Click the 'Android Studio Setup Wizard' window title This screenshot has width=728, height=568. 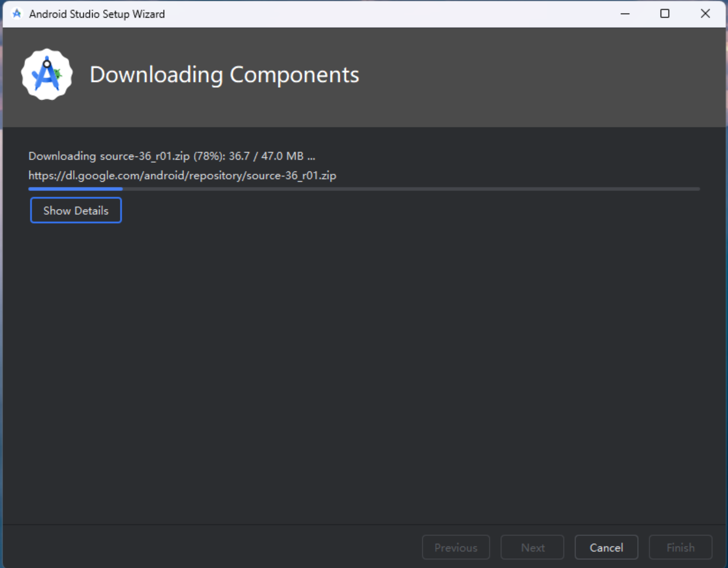[97, 14]
